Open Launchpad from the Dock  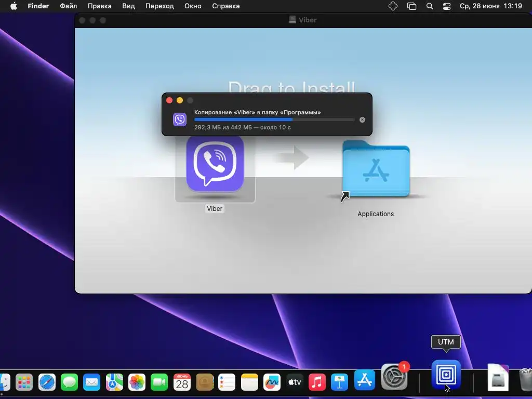click(24, 383)
